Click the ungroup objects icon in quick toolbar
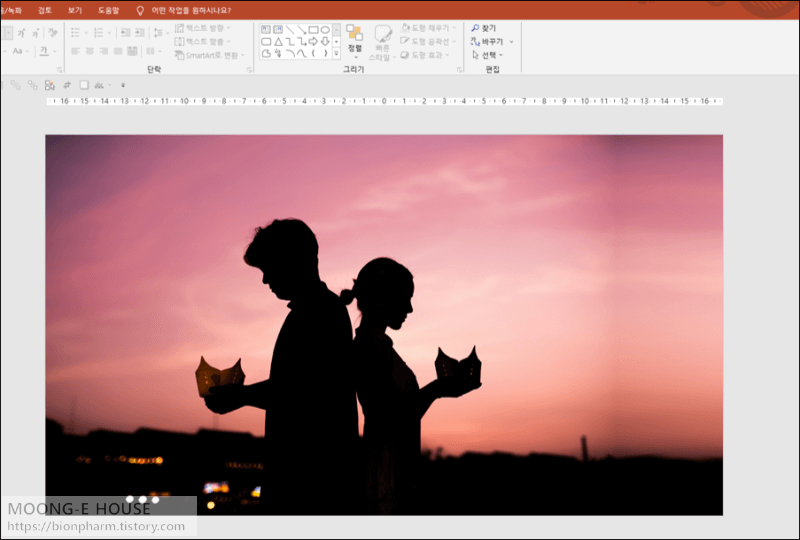The image size is (800, 540). [x=33, y=85]
